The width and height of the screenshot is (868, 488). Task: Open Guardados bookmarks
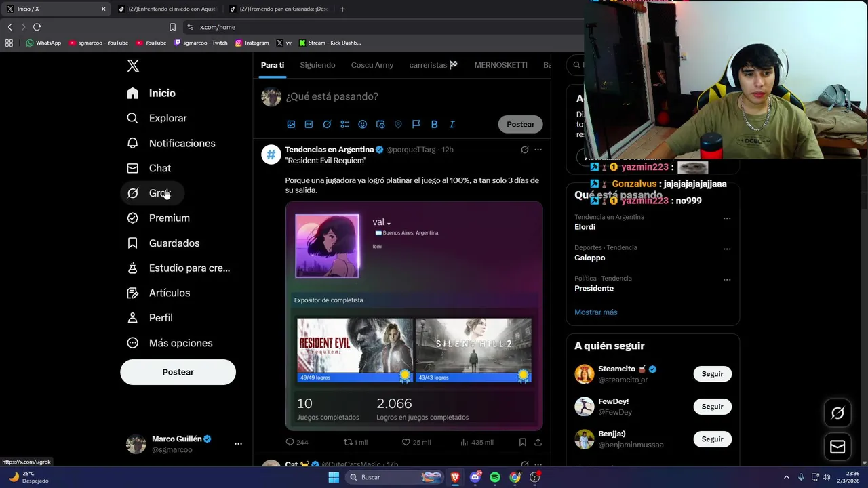[163, 243]
